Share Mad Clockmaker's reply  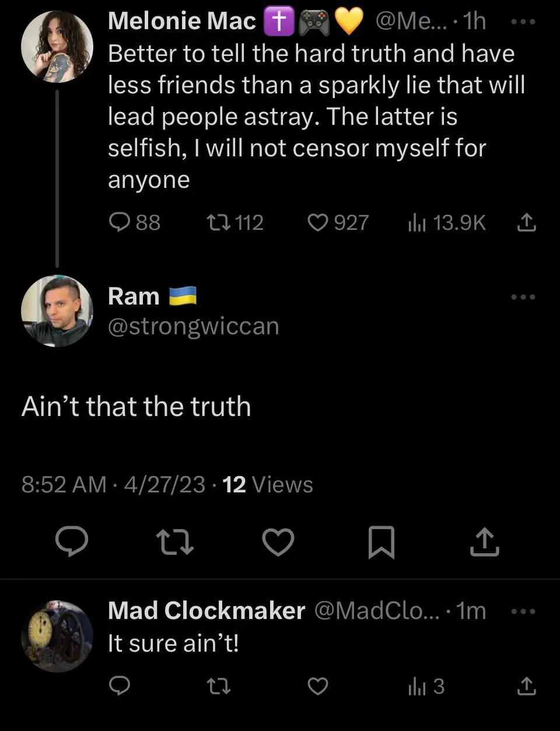pyautogui.click(x=526, y=686)
